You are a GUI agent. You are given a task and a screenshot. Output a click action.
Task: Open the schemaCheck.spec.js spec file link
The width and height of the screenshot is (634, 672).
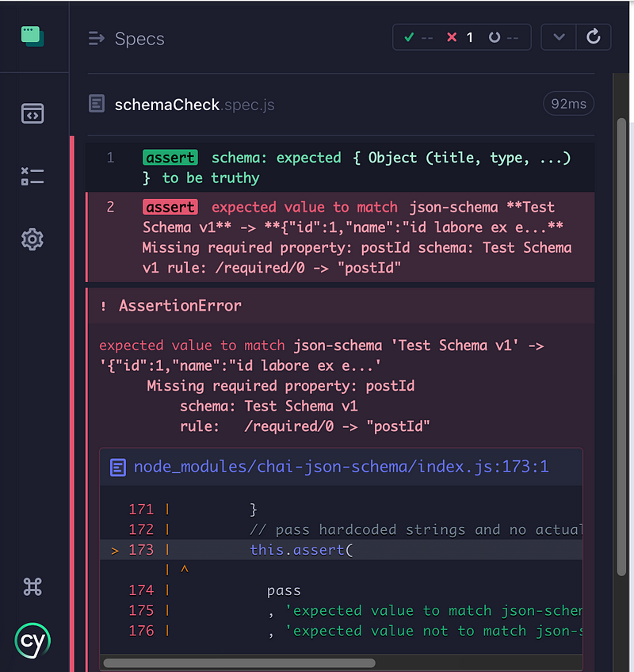click(194, 105)
